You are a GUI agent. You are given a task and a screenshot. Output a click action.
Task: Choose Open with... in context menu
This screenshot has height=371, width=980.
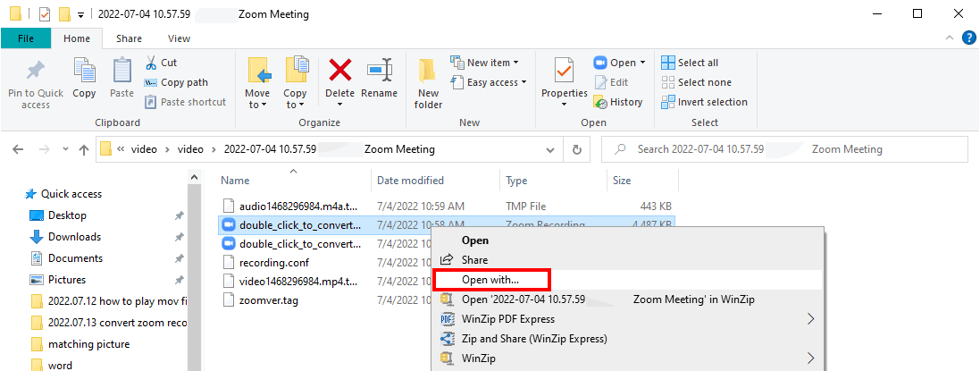(490, 280)
